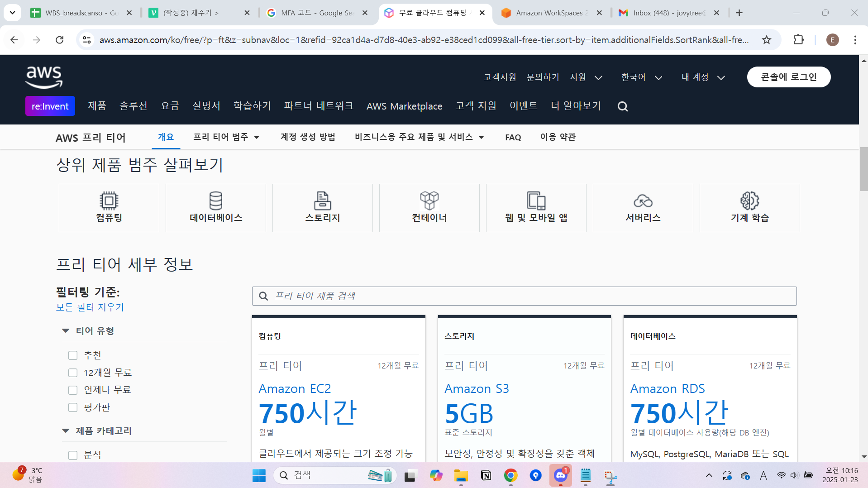Go back with the browser back arrow
Screen dimensions: 868x488
pos(14,40)
